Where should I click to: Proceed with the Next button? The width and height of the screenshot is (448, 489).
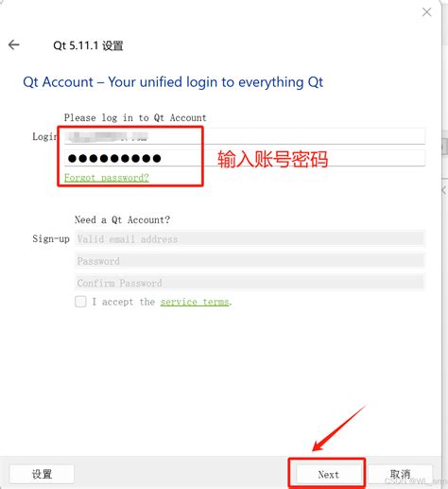[x=329, y=474]
